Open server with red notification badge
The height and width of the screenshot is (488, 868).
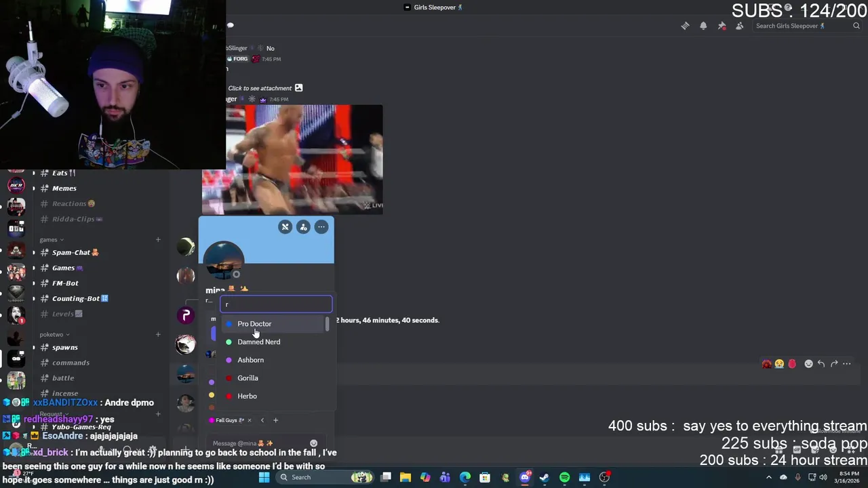16,316
